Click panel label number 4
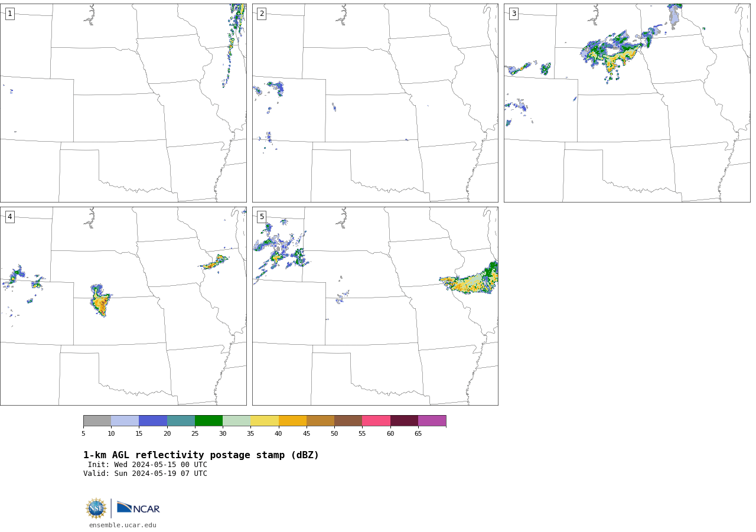The height and width of the screenshot is (532, 756). [9, 217]
